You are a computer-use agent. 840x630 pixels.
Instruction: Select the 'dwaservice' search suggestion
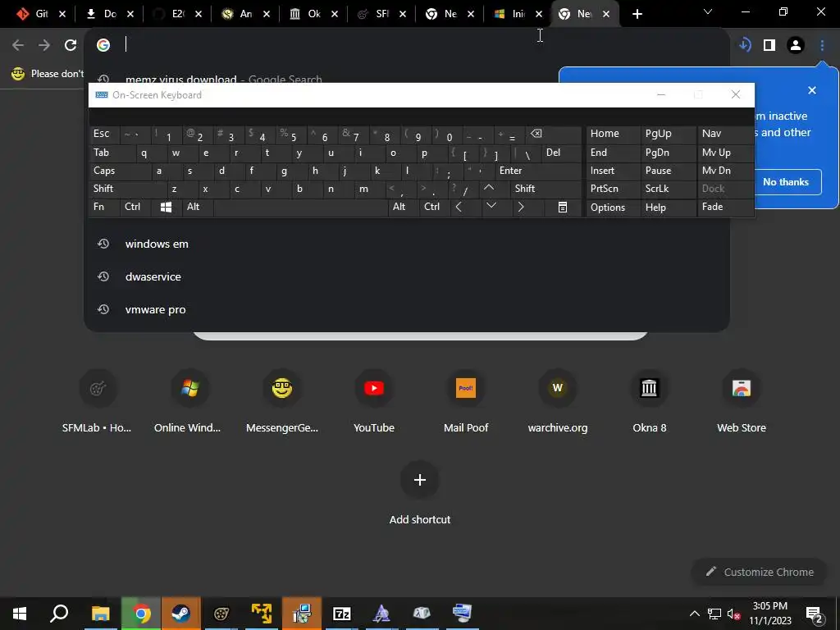407,277
